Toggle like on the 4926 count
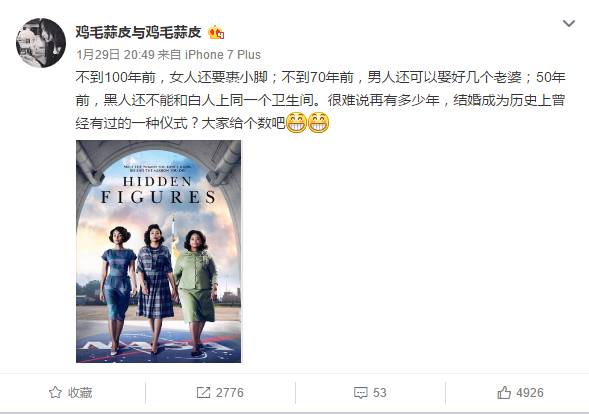Image resolution: width=589 pixels, height=414 pixels. pos(520,393)
